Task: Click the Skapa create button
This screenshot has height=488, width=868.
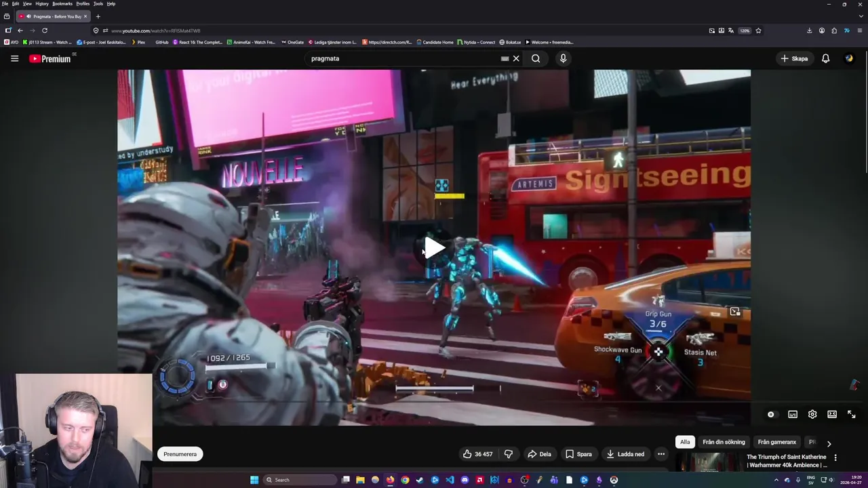Action: pyautogui.click(x=794, y=58)
